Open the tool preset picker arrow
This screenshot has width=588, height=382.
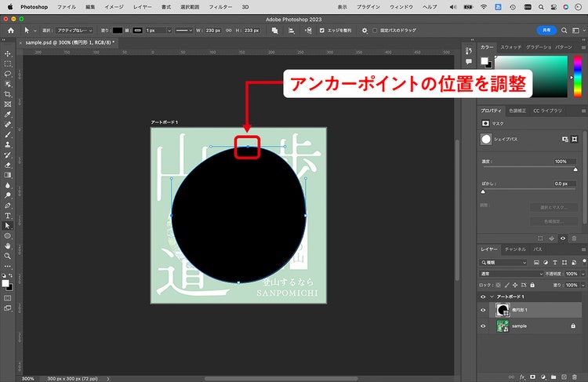point(34,31)
